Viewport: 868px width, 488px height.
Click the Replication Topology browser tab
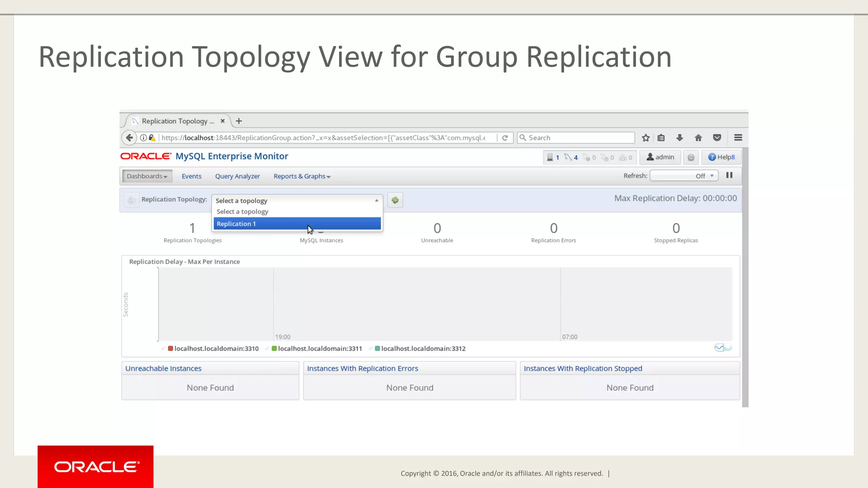click(177, 121)
